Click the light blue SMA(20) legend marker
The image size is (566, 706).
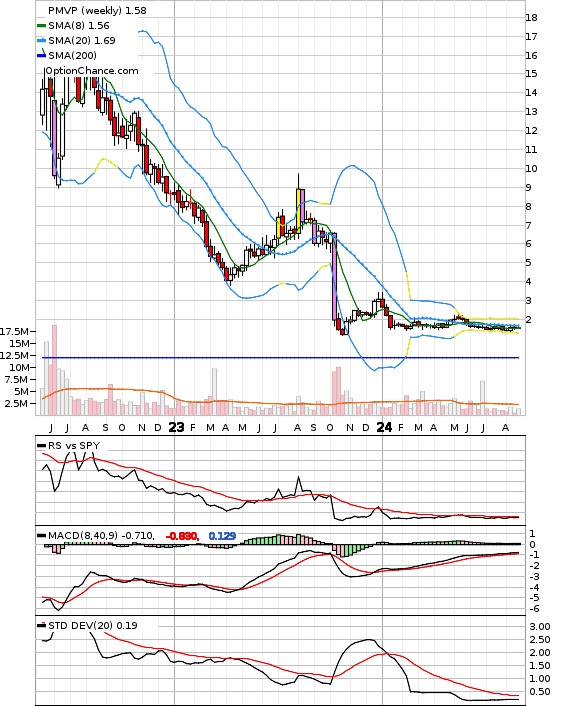click(x=41, y=41)
